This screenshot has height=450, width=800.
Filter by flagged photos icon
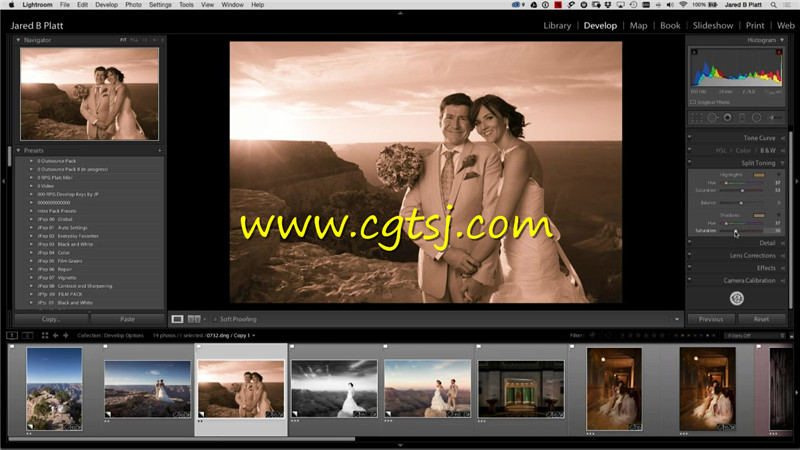pyautogui.click(x=592, y=335)
